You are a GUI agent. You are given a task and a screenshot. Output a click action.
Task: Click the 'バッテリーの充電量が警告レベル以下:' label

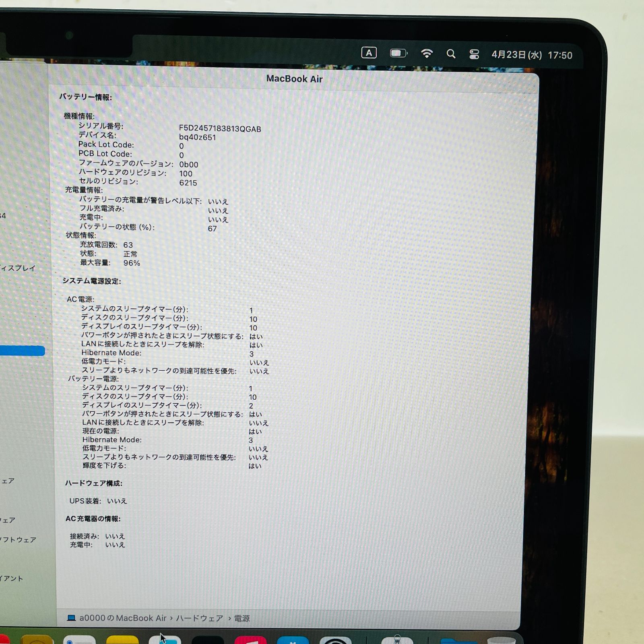(x=140, y=200)
